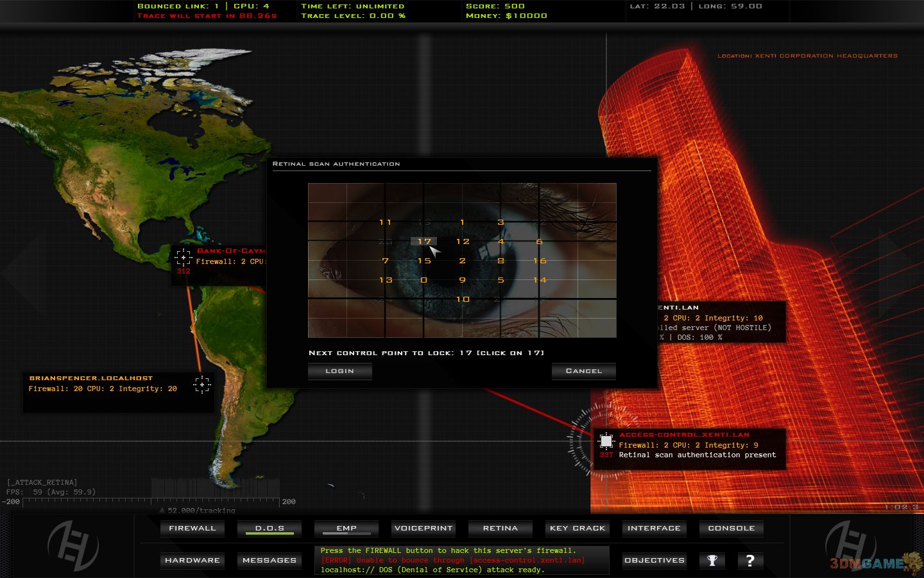924x578 pixels.
Task: Click the question mark help icon
Action: (x=750, y=560)
